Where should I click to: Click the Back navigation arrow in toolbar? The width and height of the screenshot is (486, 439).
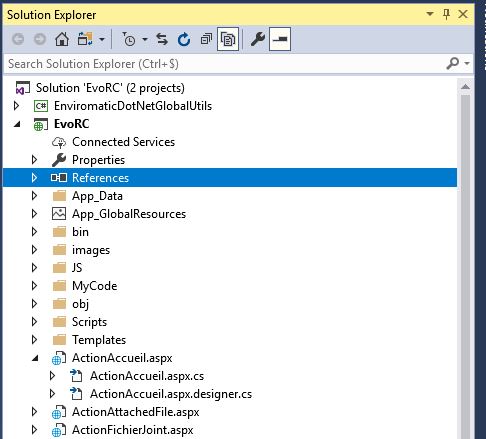pos(18,39)
